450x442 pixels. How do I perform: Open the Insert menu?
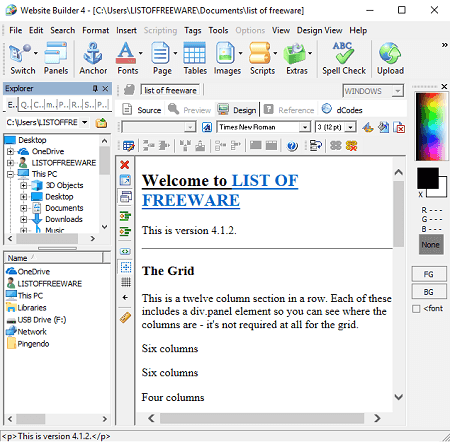pos(126,30)
